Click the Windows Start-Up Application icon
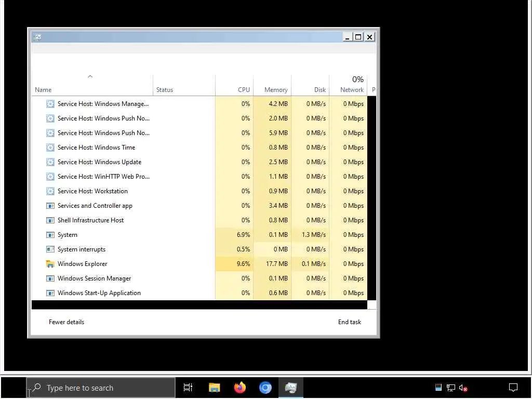 point(50,293)
